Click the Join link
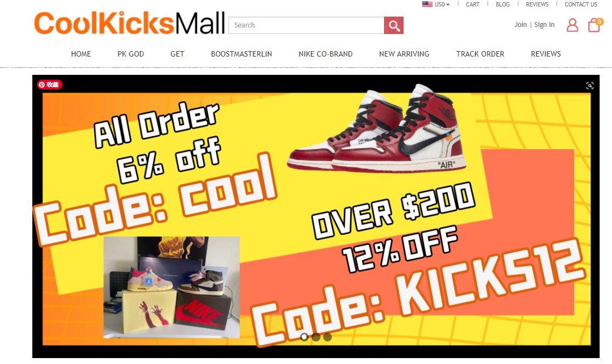The height and width of the screenshot is (364, 612). tap(520, 25)
